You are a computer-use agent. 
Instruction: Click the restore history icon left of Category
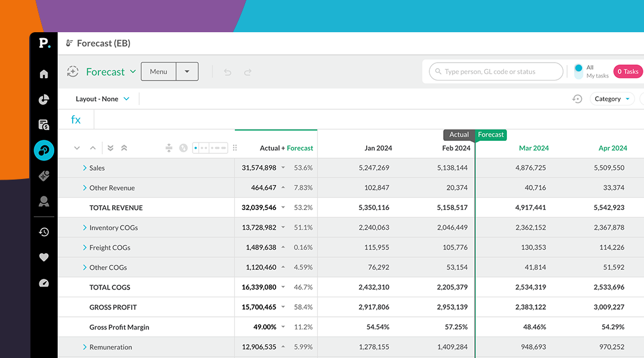[577, 99]
